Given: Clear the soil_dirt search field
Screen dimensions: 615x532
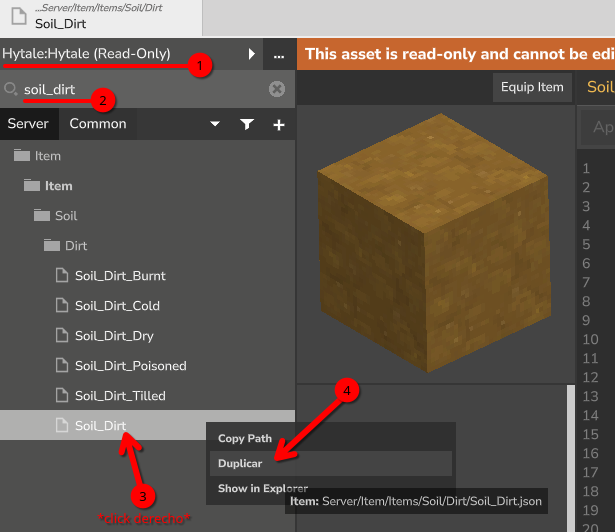Looking at the screenshot, I should coord(277,89).
